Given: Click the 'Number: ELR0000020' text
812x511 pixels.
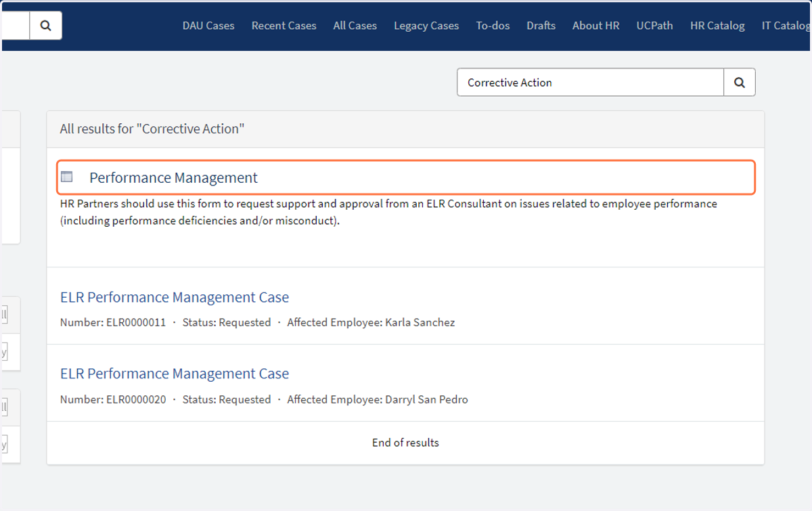Looking at the screenshot, I should click(x=113, y=400).
